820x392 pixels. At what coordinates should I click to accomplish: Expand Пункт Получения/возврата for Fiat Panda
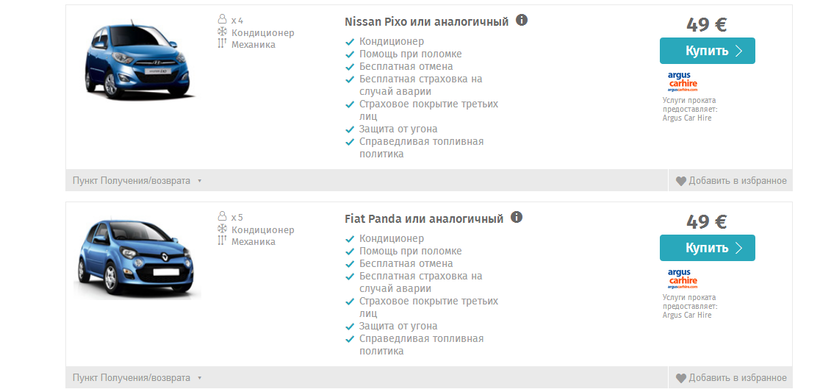pos(137,378)
